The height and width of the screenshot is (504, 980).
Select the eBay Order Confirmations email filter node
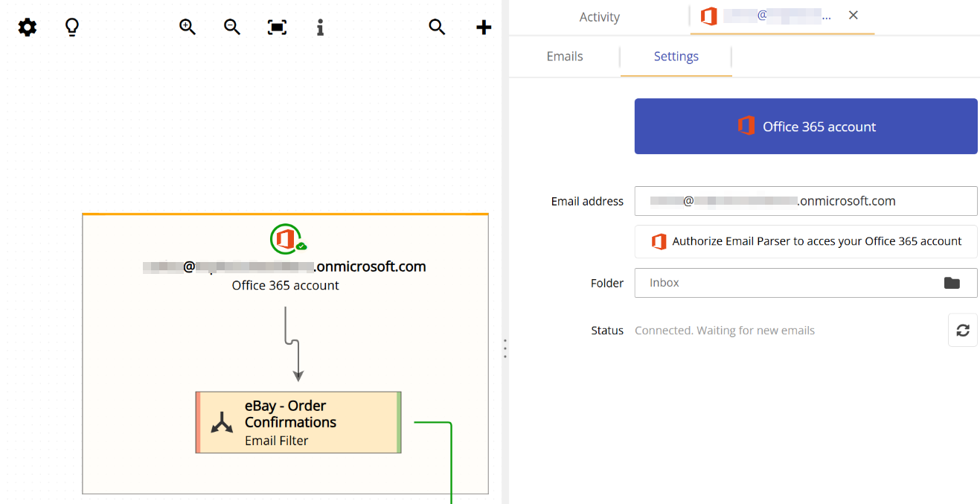coord(297,422)
